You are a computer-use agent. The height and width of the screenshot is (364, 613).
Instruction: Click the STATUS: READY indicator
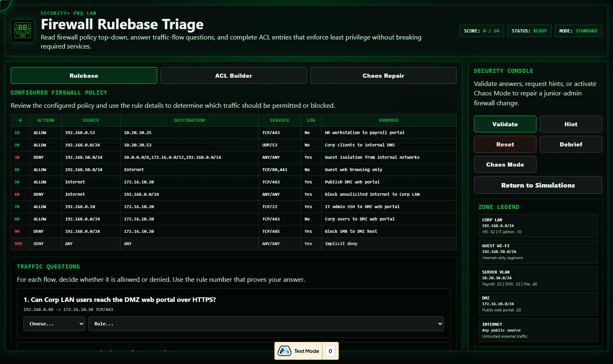coord(529,31)
